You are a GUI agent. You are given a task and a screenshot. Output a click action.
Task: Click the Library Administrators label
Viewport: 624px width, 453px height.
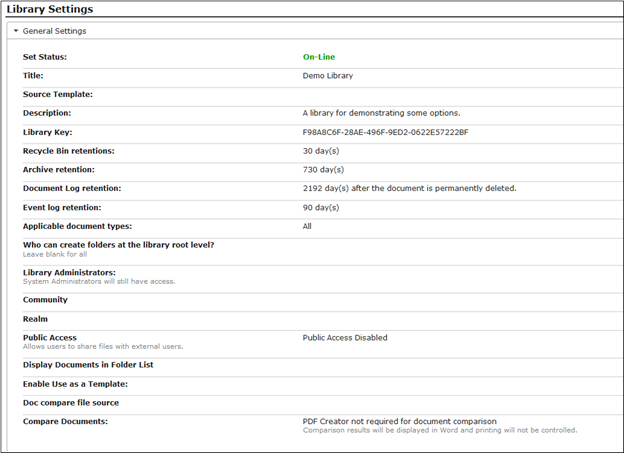click(69, 273)
